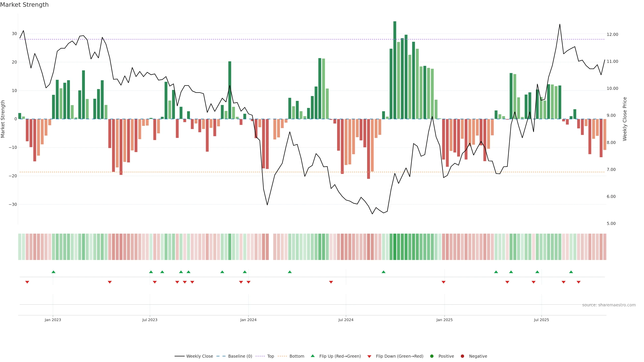This screenshot has height=362, width=644.
Task: Click the source: sharemaestro.com text
Action: point(609,305)
